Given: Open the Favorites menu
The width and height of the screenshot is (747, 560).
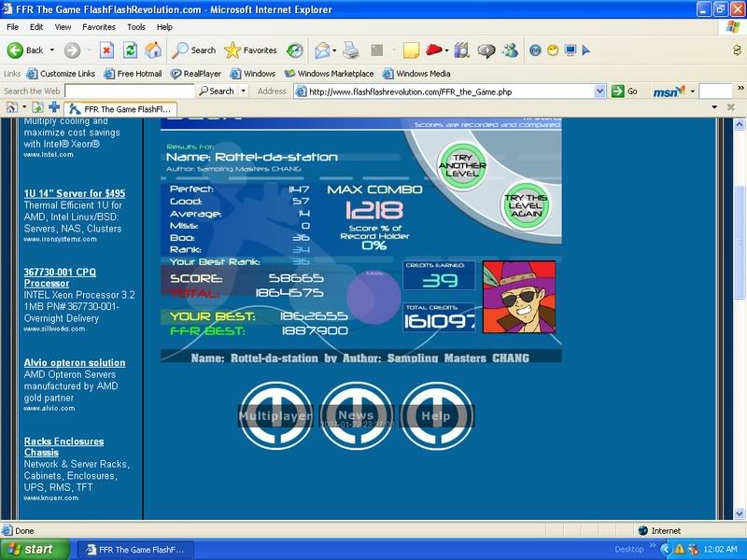Looking at the screenshot, I should click(x=99, y=27).
